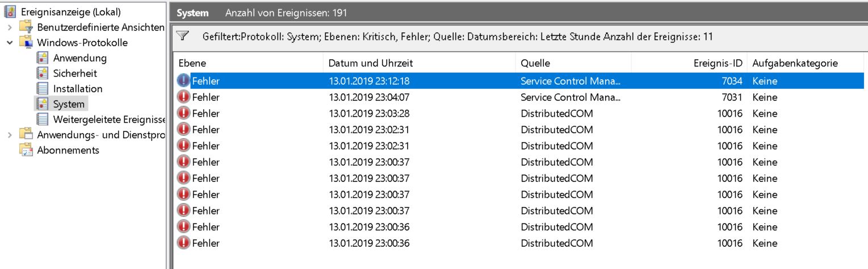Click the Ereignisanzeige (Lokal) root icon
The width and height of the screenshot is (868, 269).
coord(10,12)
